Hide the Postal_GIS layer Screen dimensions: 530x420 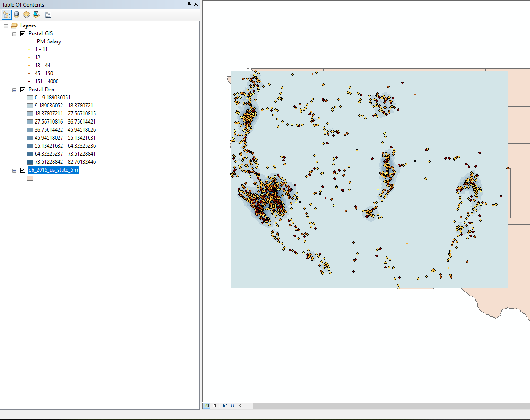pyautogui.click(x=23, y=33)
